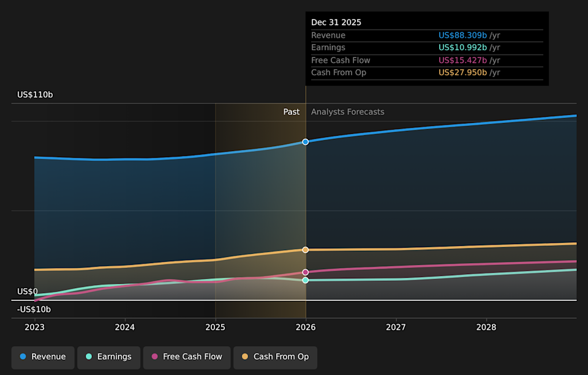Screen dimensions: 588x375
Task: Click the US$88.309b Revenue value in tooltip
Action: [x=462, y=35]
